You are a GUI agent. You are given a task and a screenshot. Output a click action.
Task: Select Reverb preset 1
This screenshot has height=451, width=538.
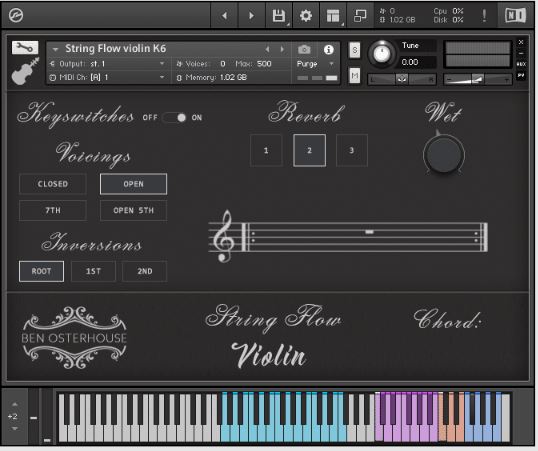pyautogui.click(x=266, y=150)
